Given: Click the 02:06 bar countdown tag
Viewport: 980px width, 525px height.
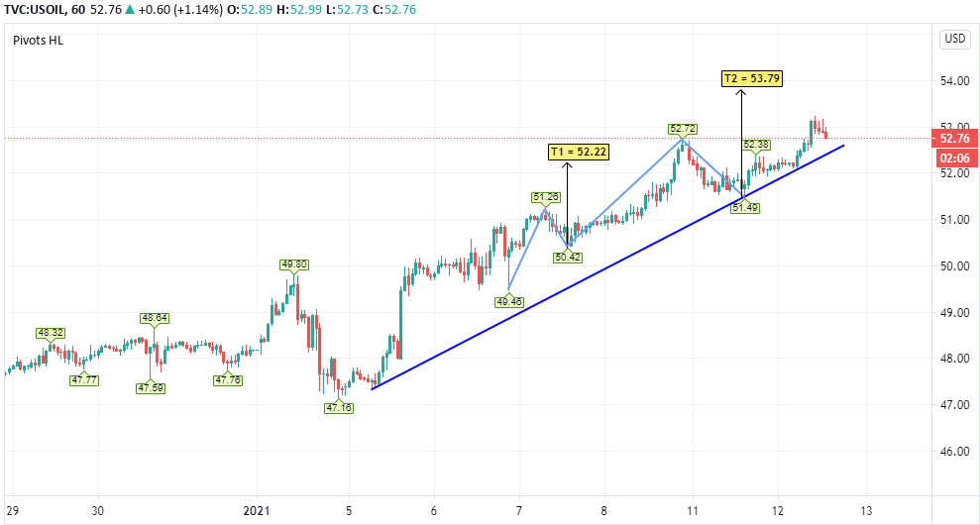Looking at the screenshot, I should click(x=953, y=157).
